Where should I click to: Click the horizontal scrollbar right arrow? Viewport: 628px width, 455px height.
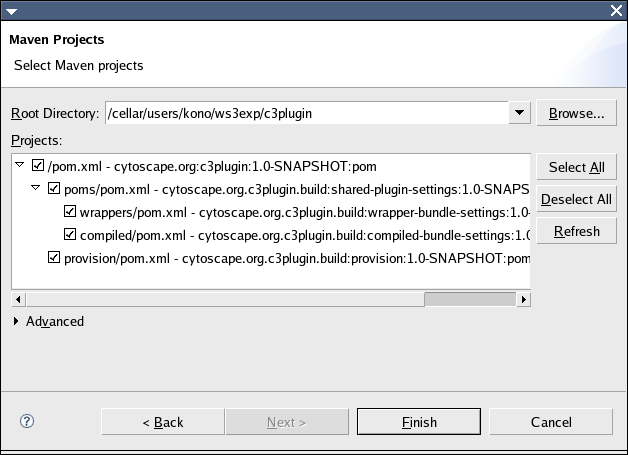click(525, 299)
